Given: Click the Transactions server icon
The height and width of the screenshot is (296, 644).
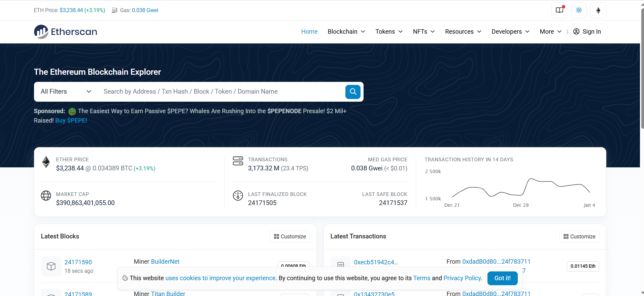Looking at the screenshot, I should [238, 161].
